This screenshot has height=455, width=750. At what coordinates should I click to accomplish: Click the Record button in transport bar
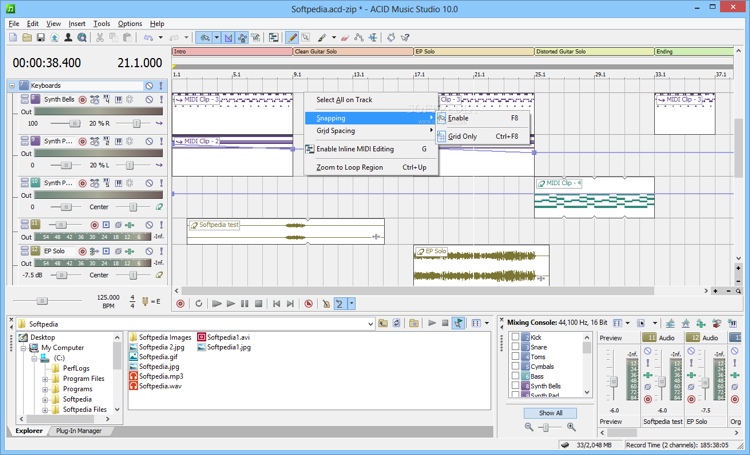click(x=181, y=303)
